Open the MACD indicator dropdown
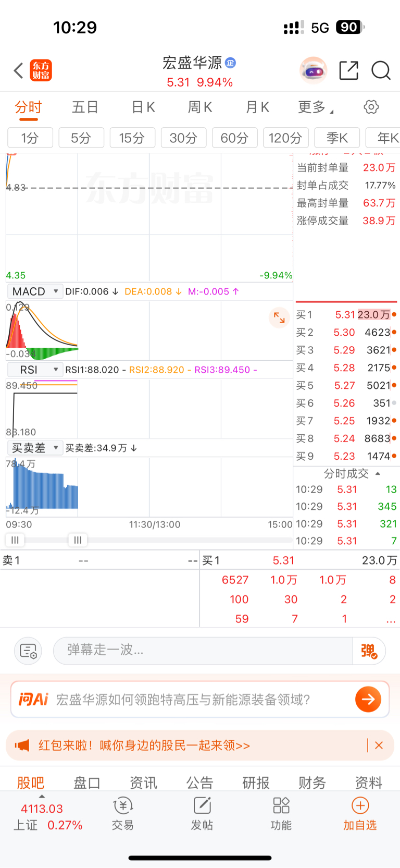The height and width of the screenshot is (868, 400). (35, 291)
